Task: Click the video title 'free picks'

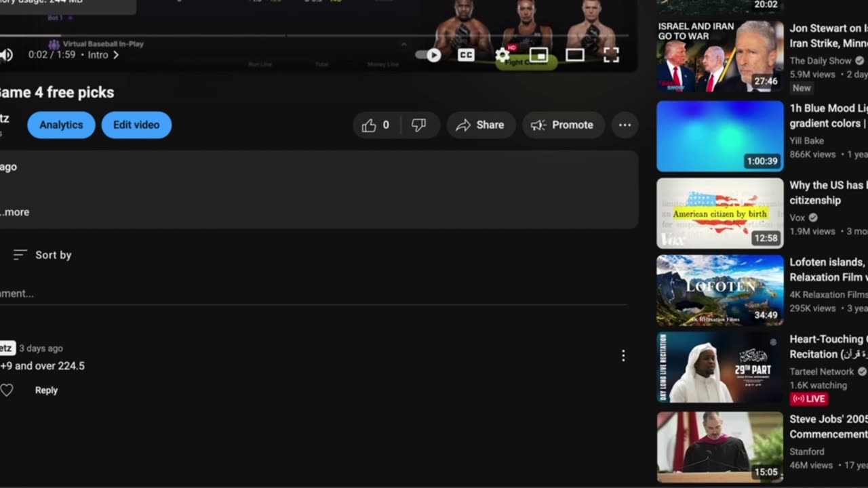Action: (57, 92)
